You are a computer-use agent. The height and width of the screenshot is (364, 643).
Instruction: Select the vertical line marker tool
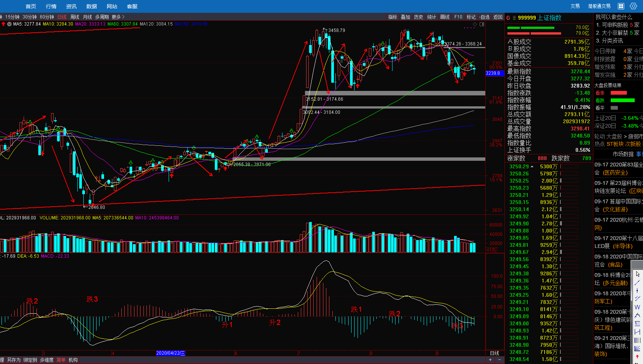(x=637, y=291)
